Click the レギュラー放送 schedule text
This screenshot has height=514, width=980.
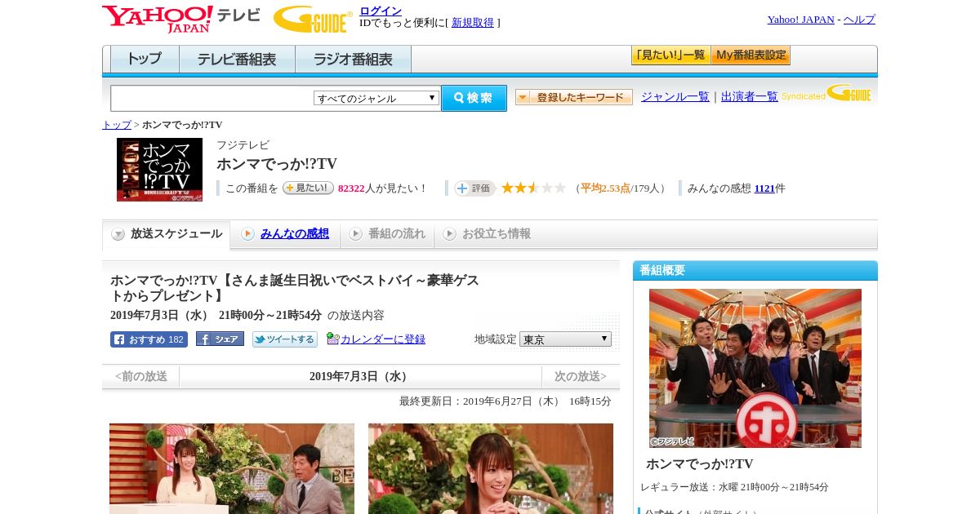[734, 487]
